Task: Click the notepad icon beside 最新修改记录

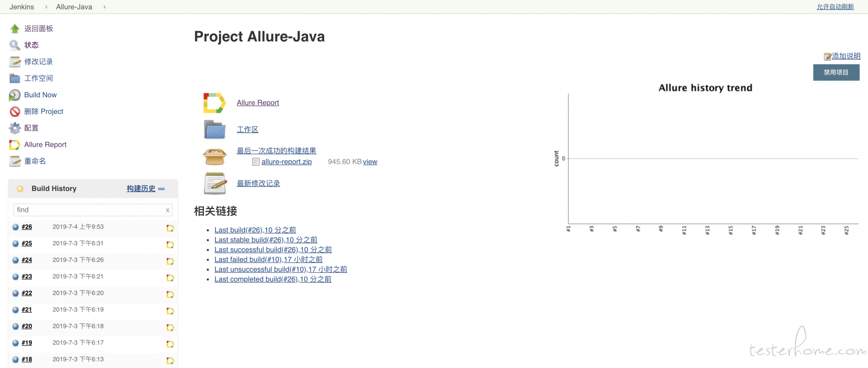Action: [x=215, y=183]
